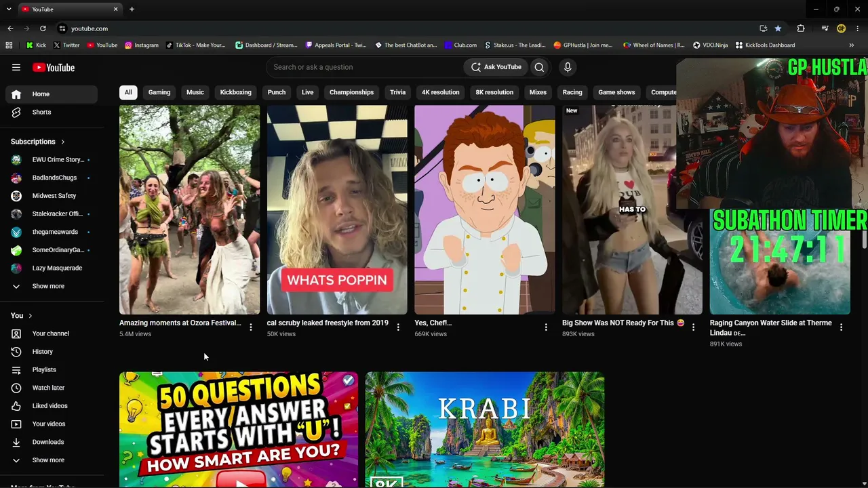Viewport: 868px width, 488px height.
Task: Open the Lazy Masquerade subscription
Action: [52, 268]
